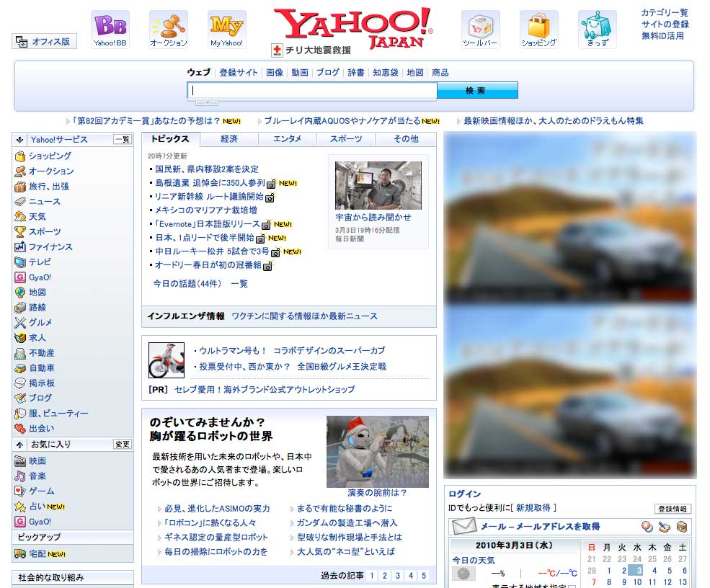Select the 知恵袋 search type

point(386,73)
